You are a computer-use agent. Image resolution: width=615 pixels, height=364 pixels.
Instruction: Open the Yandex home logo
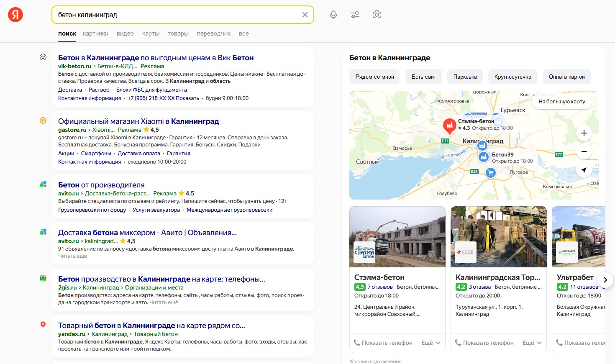pos(15,15)
